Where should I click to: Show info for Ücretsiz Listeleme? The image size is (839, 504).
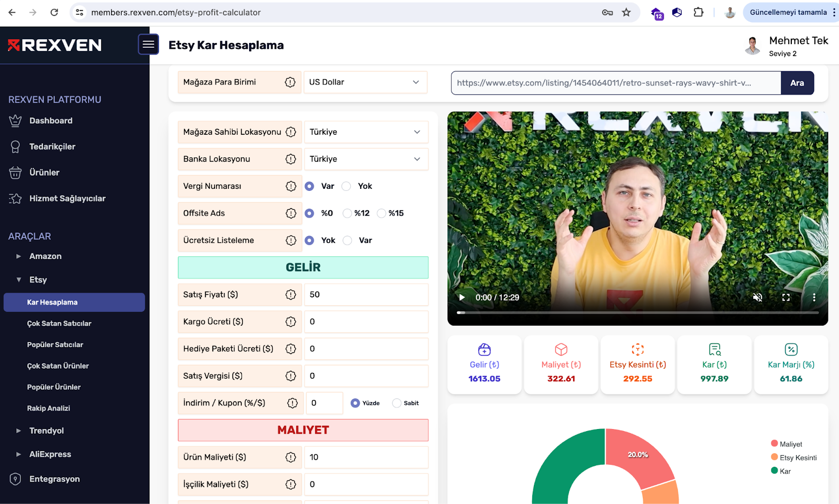(291, 240)
